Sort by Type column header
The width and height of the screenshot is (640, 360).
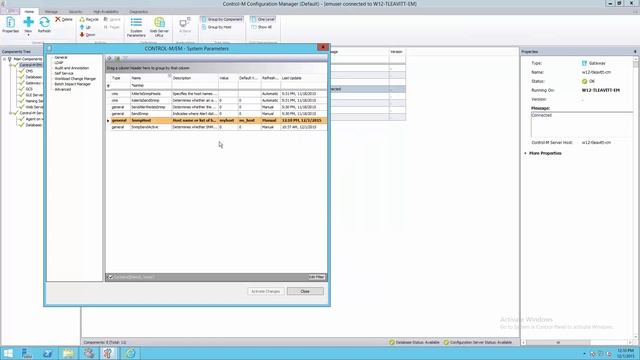pyautogui.click(x=120, y=78)
